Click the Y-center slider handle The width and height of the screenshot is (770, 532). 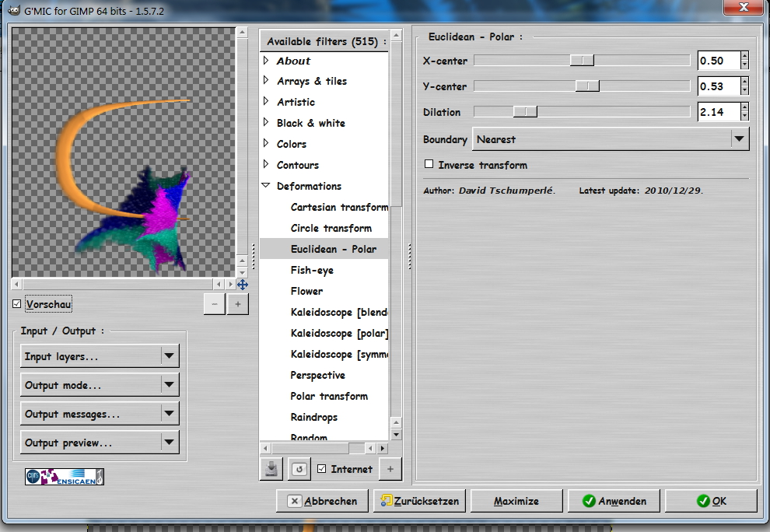(587, 86)
